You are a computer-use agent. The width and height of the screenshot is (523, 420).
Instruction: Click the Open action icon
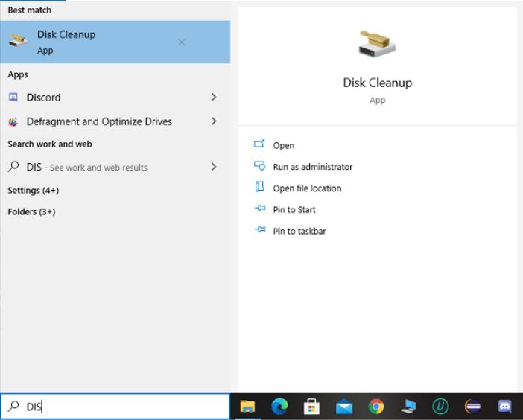(x=259, y=144)
